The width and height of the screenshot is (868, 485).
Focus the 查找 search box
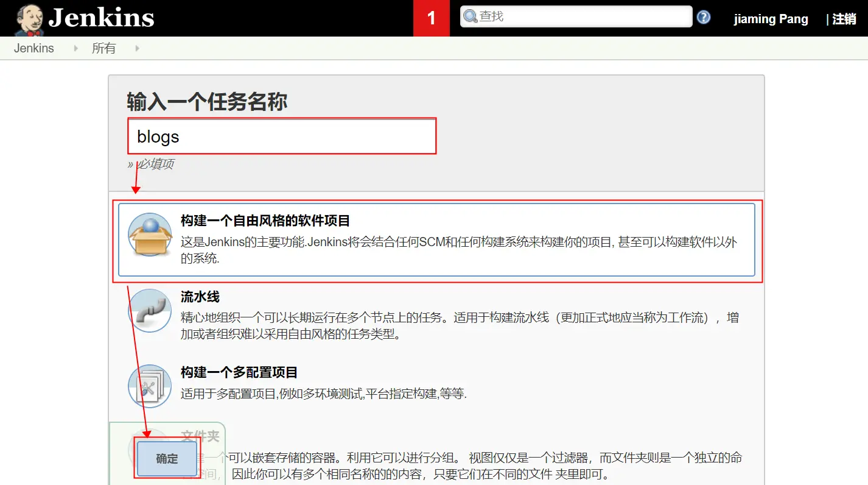point(576,16)
